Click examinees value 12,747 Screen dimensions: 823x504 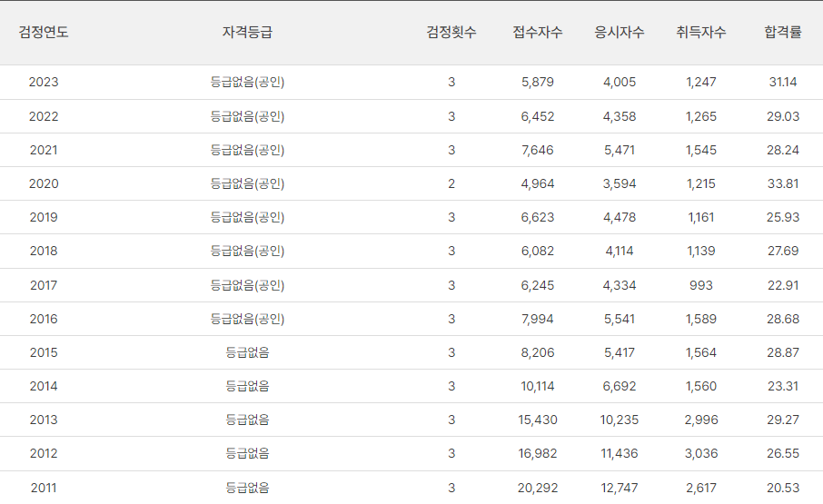click(620, 488)
